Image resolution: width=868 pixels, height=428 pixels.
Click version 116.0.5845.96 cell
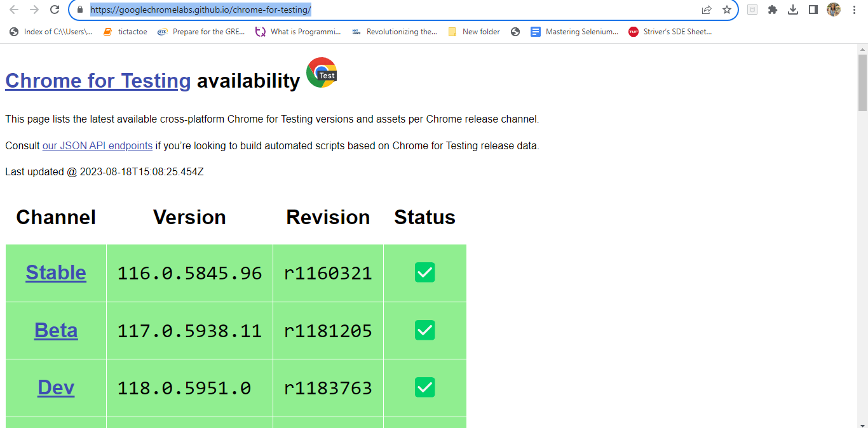coord(189,273)
